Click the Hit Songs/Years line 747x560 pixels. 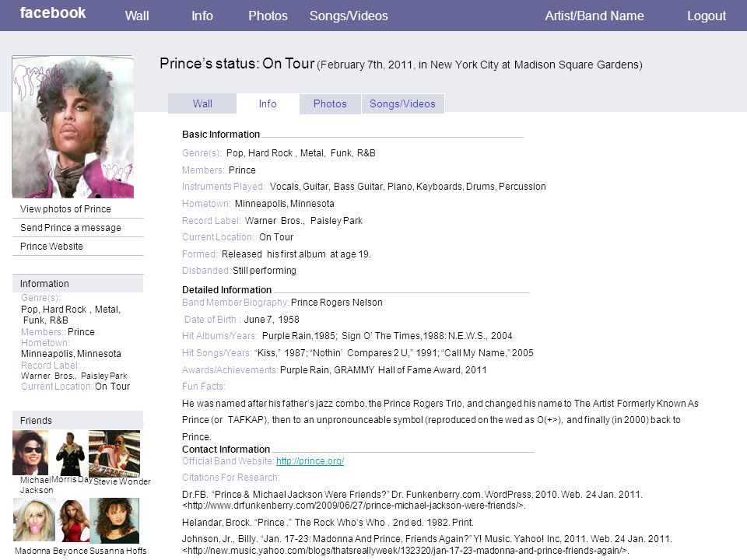(x=357, y=353)
